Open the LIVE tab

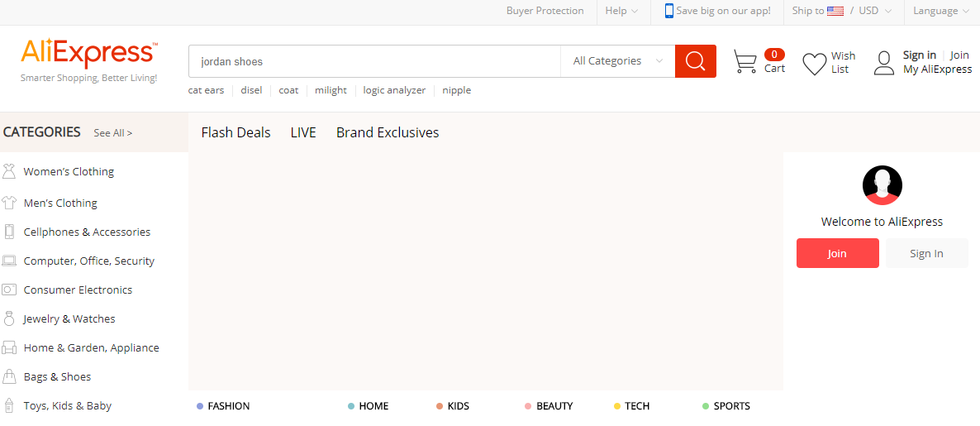(x=303, y=132)
